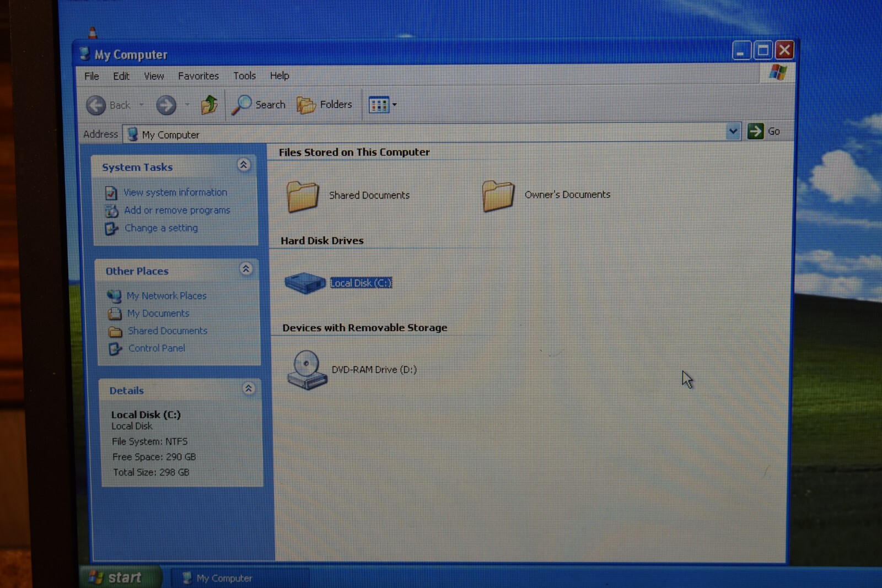Click the Free Space: 290 GB text
Viewport: 882px width, 588px height.
[x=154, y=457]
